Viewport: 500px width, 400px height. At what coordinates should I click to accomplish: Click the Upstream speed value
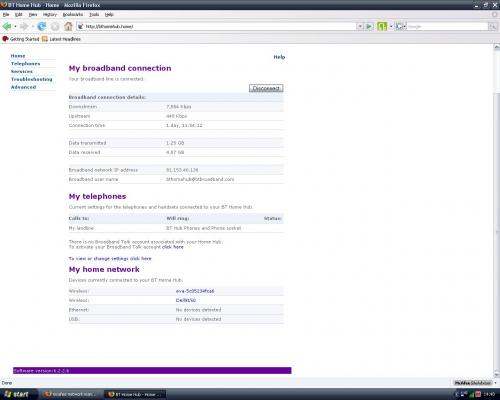(x=176, y=116)
